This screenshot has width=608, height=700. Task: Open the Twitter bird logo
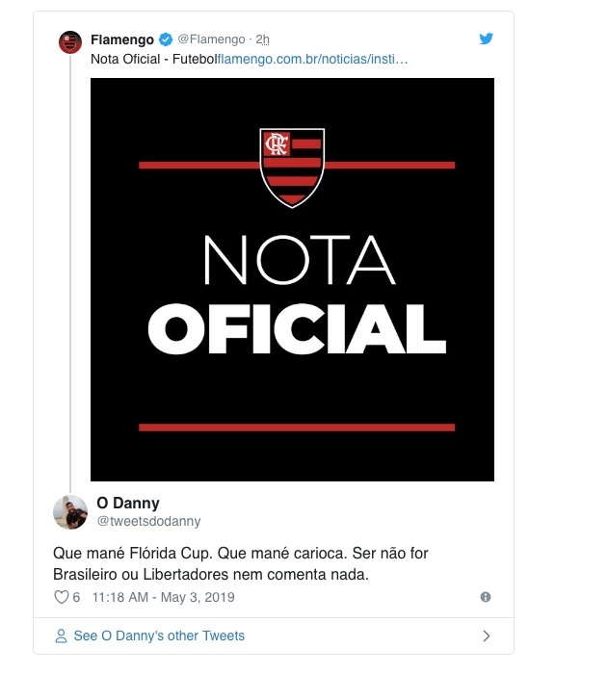point(487,39)
